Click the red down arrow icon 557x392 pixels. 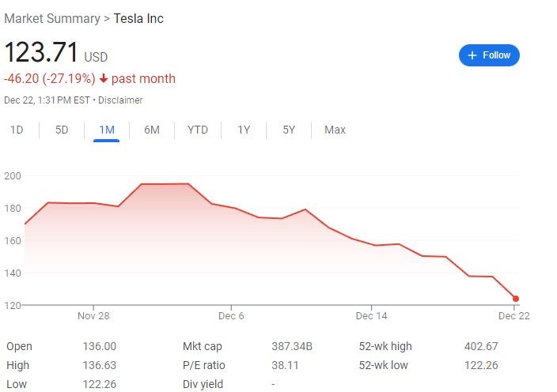[x=104, y=79]
